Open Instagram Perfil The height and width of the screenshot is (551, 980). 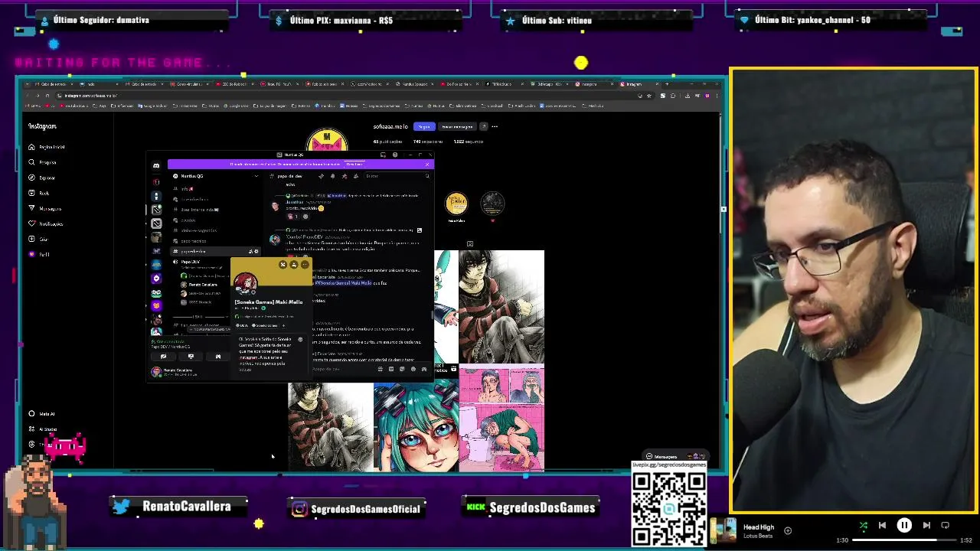tap(39, 254)
